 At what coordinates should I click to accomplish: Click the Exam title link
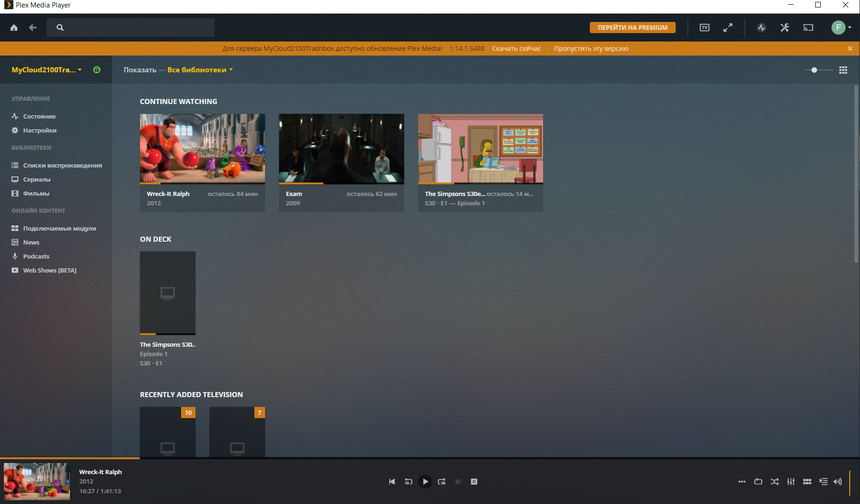pyautogui.click(x=294, y=194)
